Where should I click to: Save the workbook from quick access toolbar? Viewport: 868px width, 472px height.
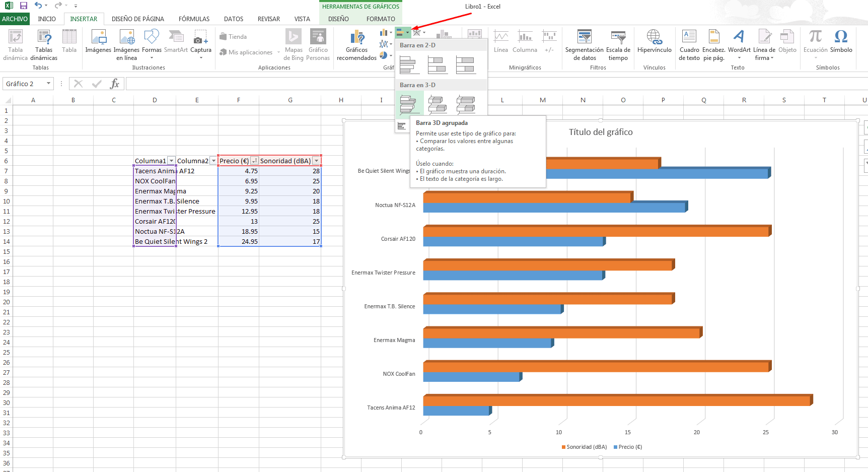click(23, 6)
